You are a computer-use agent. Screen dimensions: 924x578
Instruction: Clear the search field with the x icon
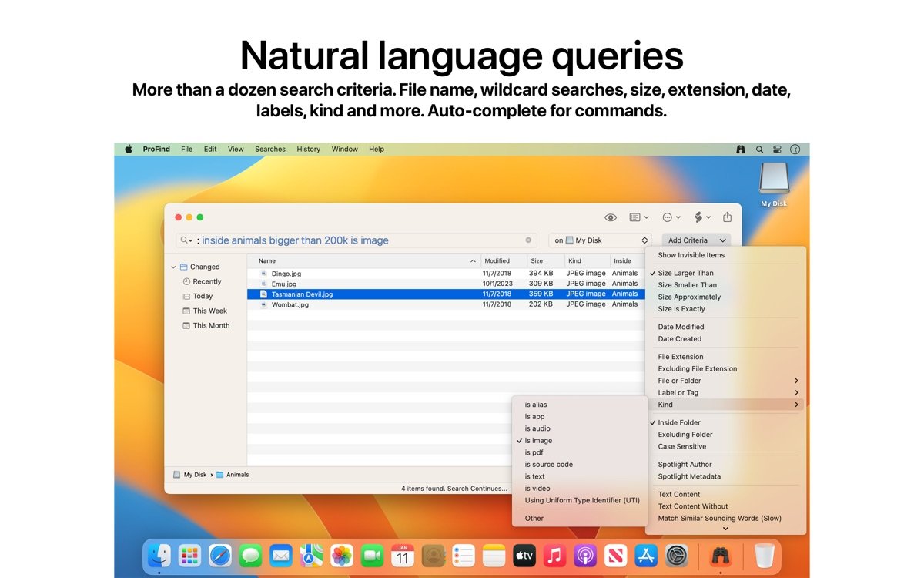point(529,240)
